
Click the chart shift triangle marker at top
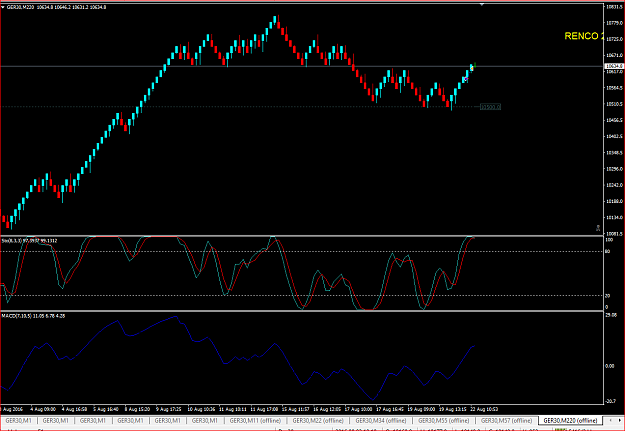(x=482, y=5)
